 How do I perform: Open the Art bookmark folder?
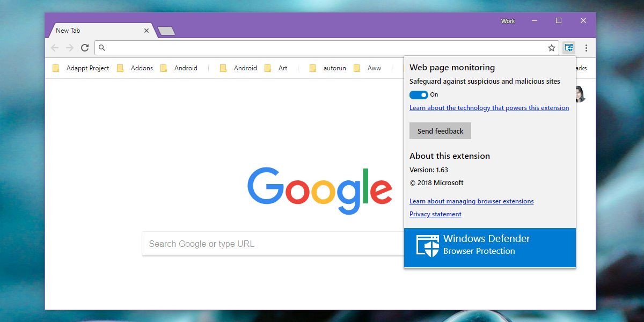[276, 68]
